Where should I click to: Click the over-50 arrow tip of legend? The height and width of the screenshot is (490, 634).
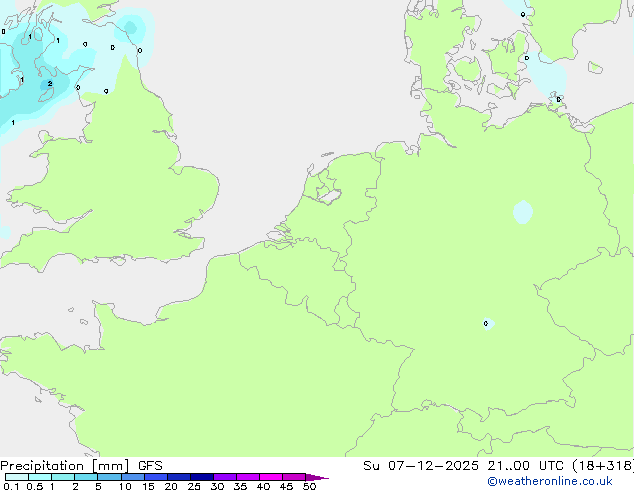[317, 477]
